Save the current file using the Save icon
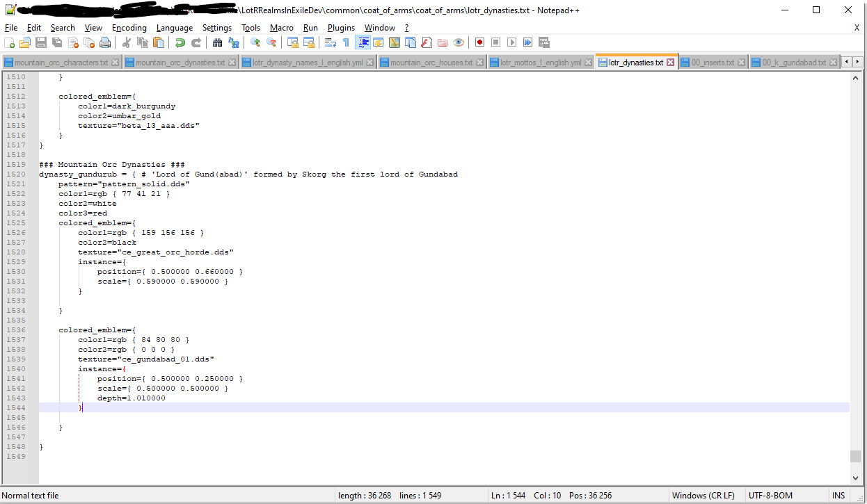This screenshot has width=867, height=504. pos(41,42)
